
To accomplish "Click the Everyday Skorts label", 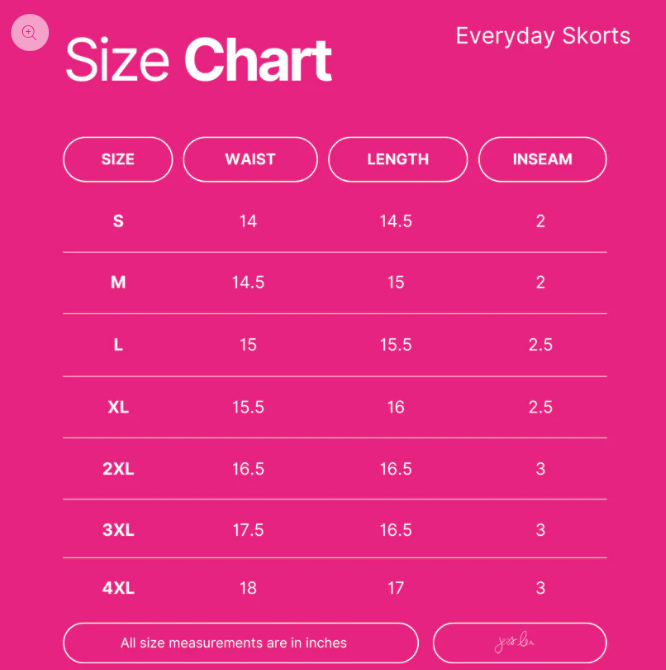I will (543, 36).
